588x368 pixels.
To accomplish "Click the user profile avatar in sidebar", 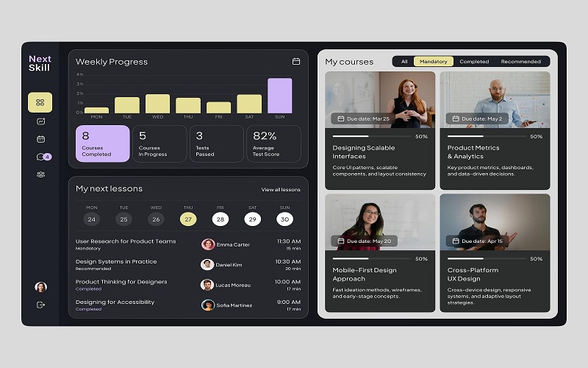I will pyautogui.click(x=40, y=287).
